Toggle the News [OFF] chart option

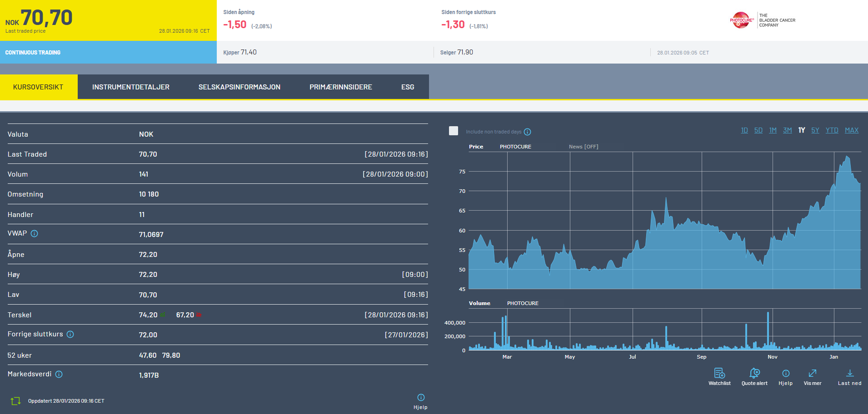coord(584,147)
